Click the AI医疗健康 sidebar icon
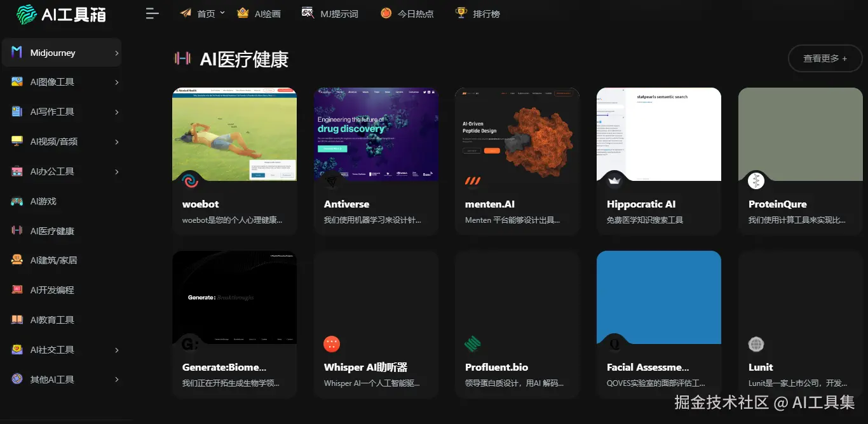Image resolution: width=868 pixels, height=424 pixels. (x=17, y=231)
